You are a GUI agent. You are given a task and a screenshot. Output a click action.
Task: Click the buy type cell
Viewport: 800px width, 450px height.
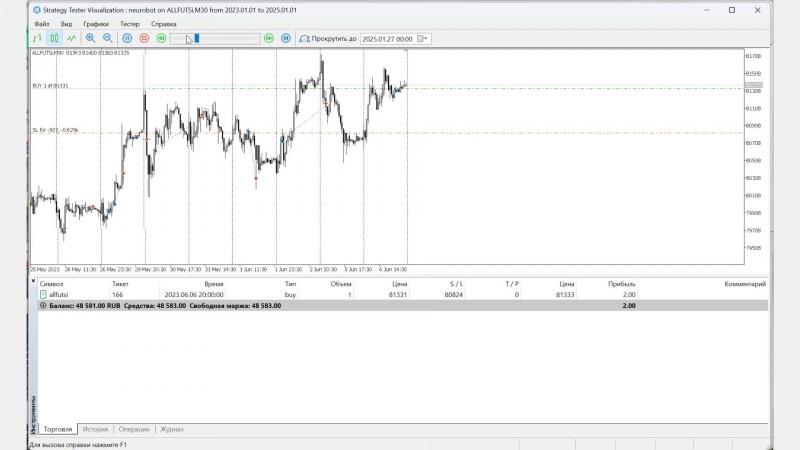[x=290, y=294]
